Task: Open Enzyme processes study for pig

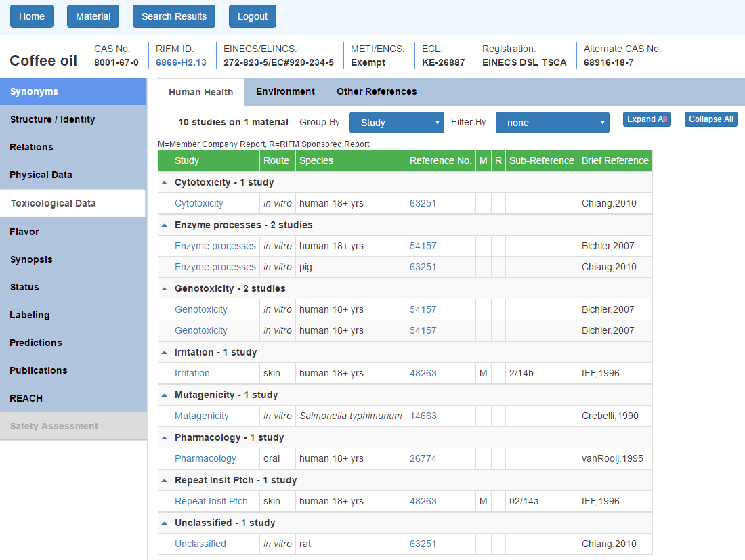Action: [x=215, y=267]
